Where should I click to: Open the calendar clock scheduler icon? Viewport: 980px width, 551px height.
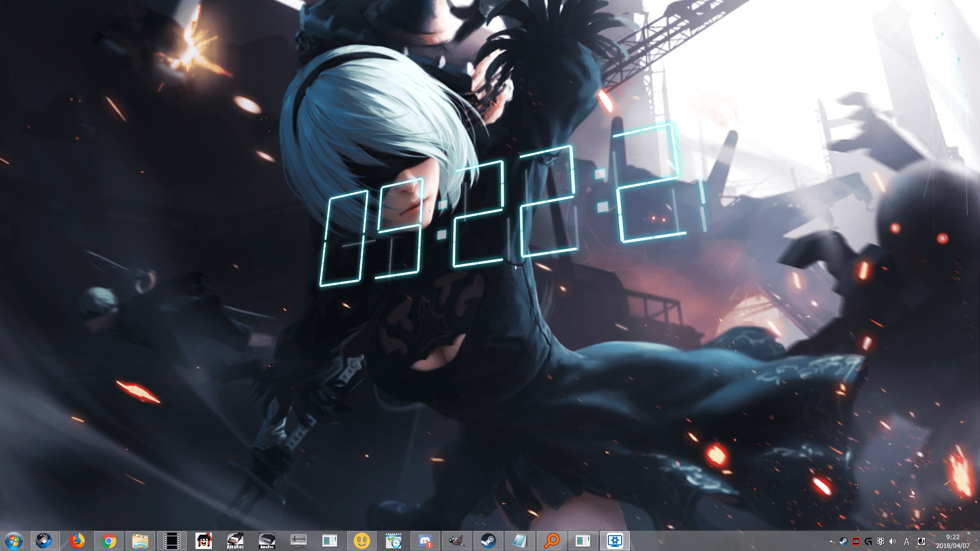pos(394,541)
